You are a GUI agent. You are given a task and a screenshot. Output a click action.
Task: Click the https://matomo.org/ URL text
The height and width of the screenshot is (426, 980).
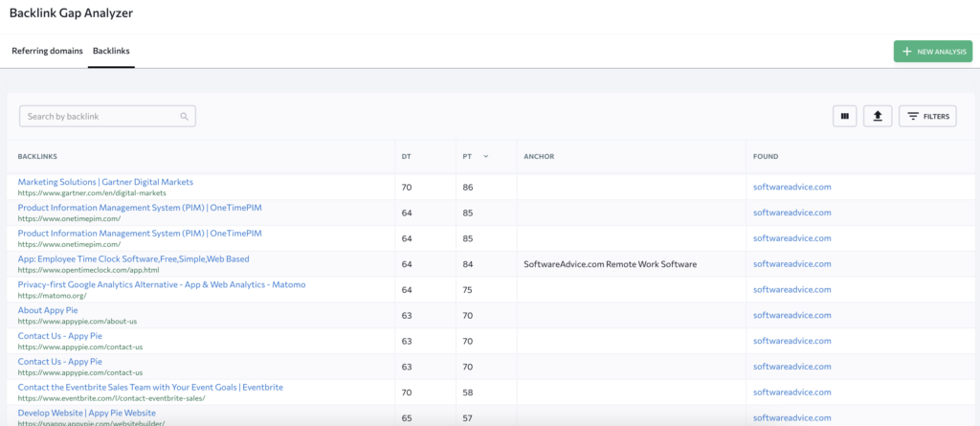52,296
